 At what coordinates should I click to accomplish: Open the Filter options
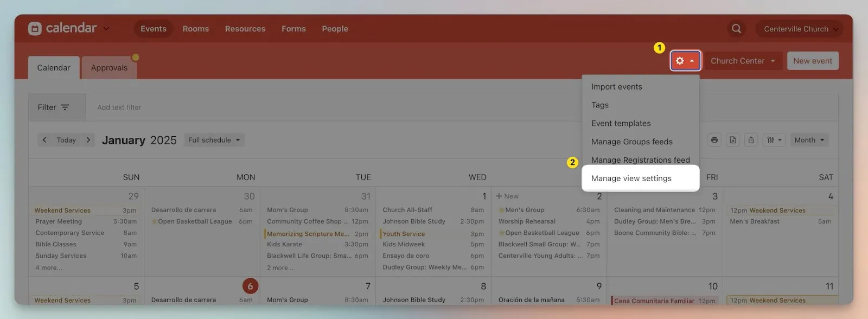(x=54, y=107)
